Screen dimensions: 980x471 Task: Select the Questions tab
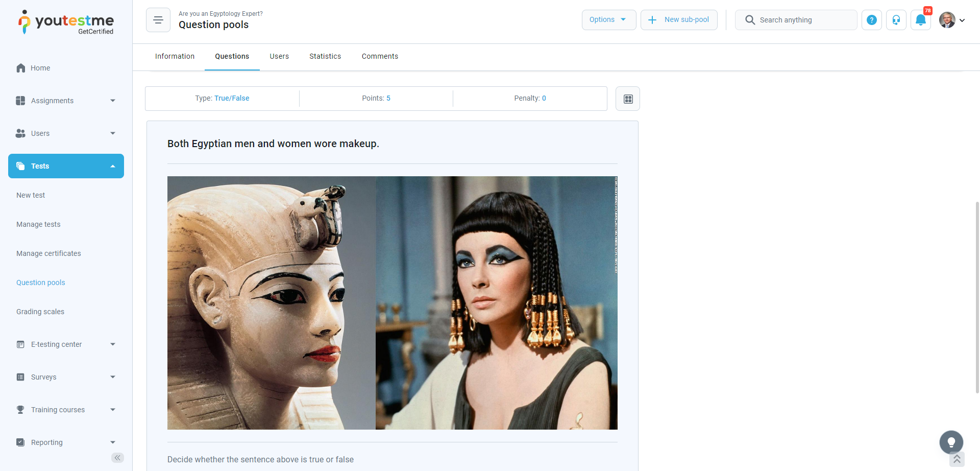tap(232, 56)
